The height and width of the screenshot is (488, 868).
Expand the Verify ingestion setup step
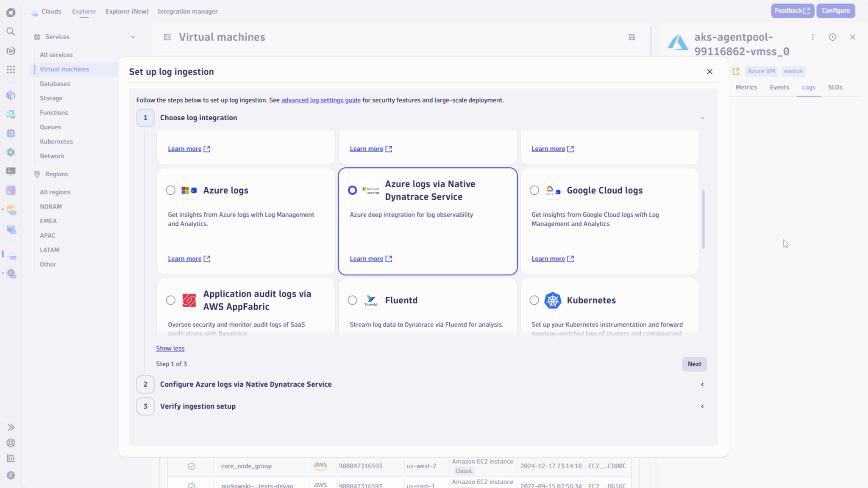(702, 406)
